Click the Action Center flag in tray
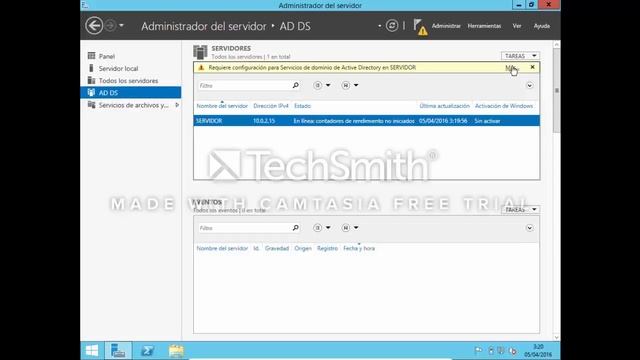The width and height of the screenshot is (640, 360). click(478, 351)
